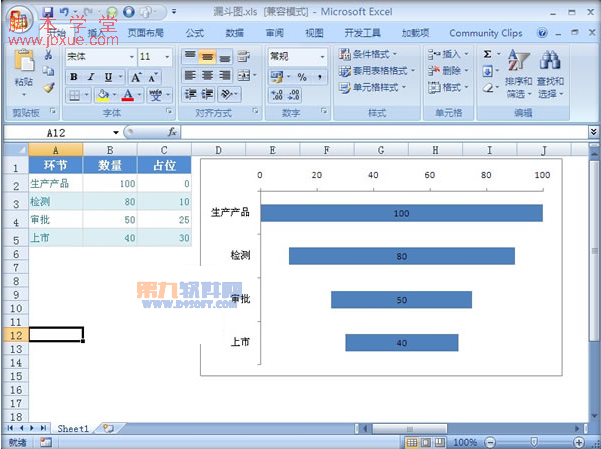
Task: Select bottom vertical align
Action: point(225,57)
